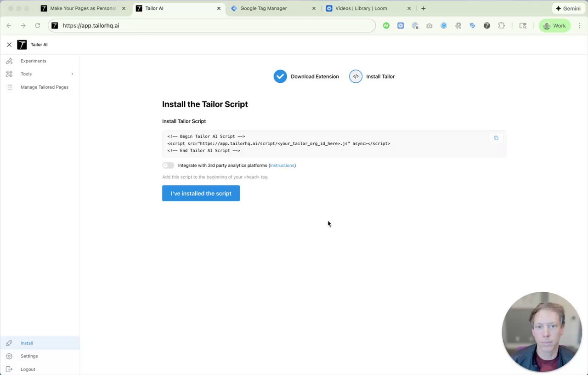Screen dimensions: 588x375
Task: Click the Install Tailor step label
Action: 380,77
